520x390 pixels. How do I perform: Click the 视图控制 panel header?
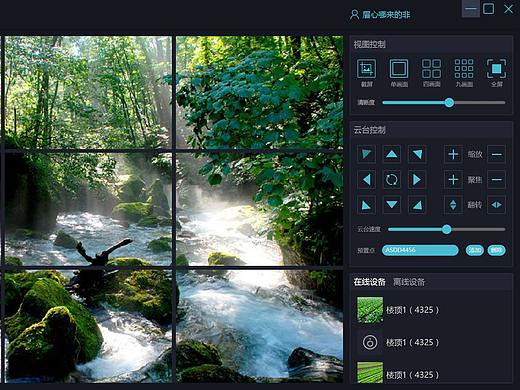pos(431,44)
